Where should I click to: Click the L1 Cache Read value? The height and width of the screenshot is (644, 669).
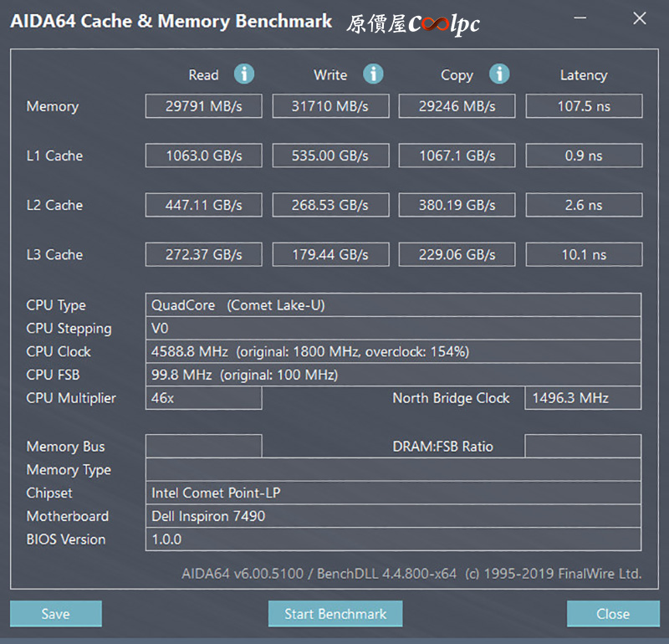pyautogui.click(x=203, y=156)
